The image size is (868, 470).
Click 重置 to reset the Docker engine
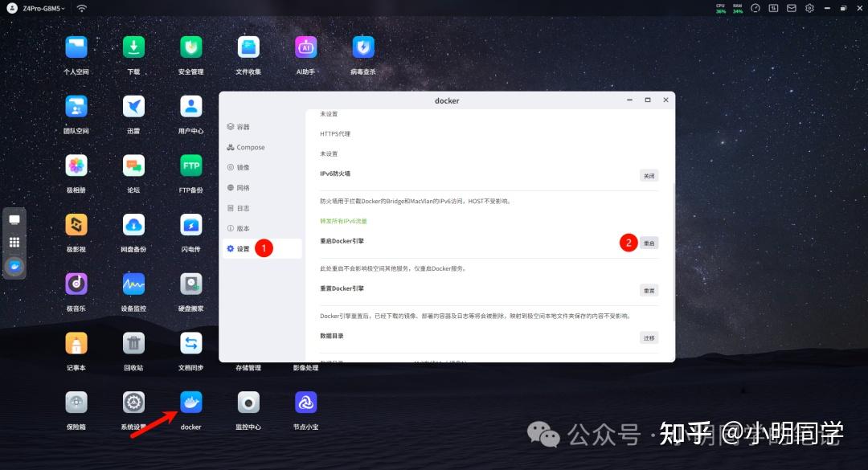point(649,290)
